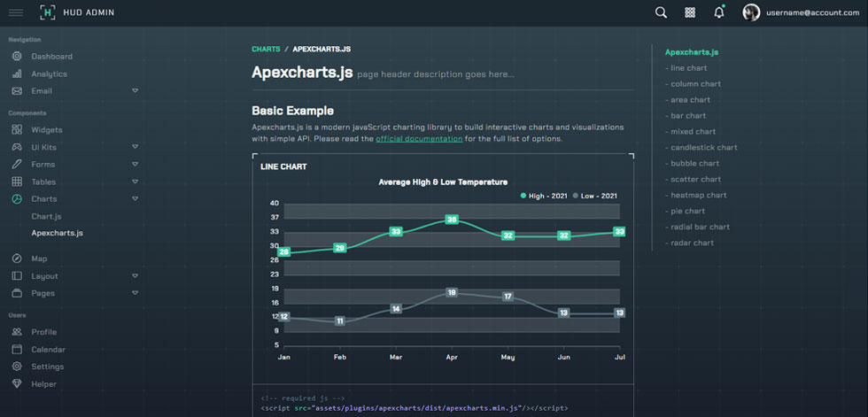Click the February high data point 29
The height and width of the screenshot is (417, 868).
pos(340,248)
